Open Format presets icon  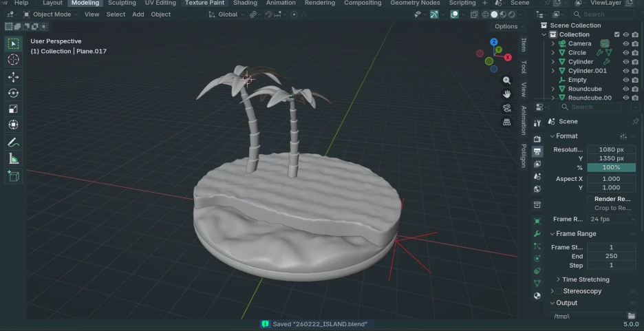[x=623, y=136]
